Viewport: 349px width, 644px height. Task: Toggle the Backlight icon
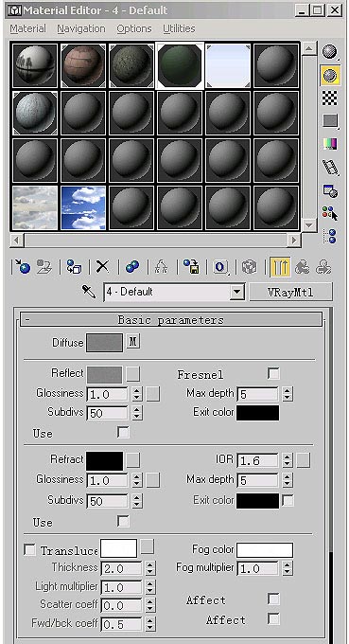[x=330, y=75]
